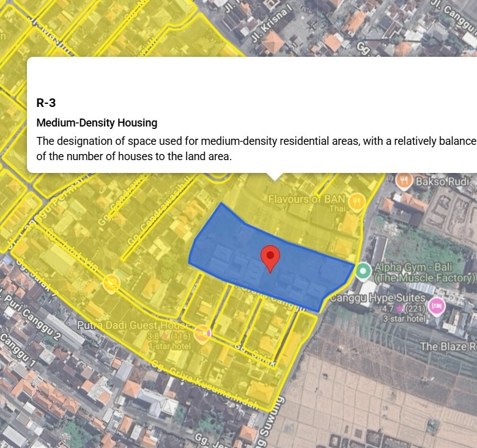Image resolution: width=477 pixels, height=448 pixels.
Task: Click the green Alpha Gym marker icon
Action: point(364,270)
